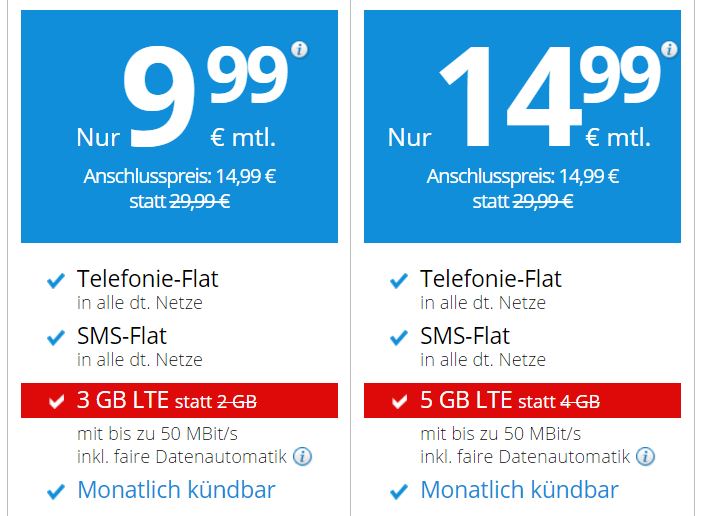Click Telefonie-Flat checkmark in 9,99 plan
This screenshot has height=516, width=702.
point(56,281)
